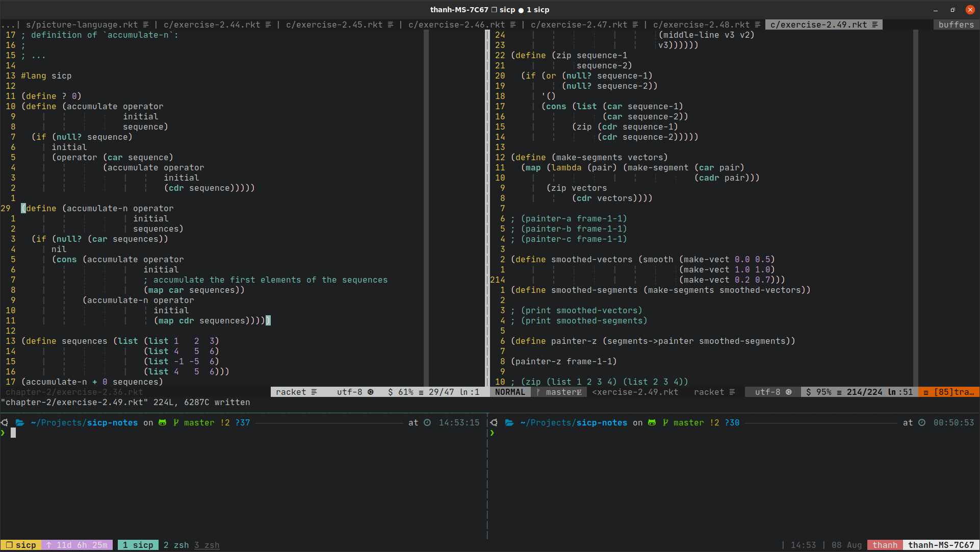The width and height of the screenshot is (980, 552).
Task: Click the 61% position indicator in left statusline
Action: tap(405, 392)
